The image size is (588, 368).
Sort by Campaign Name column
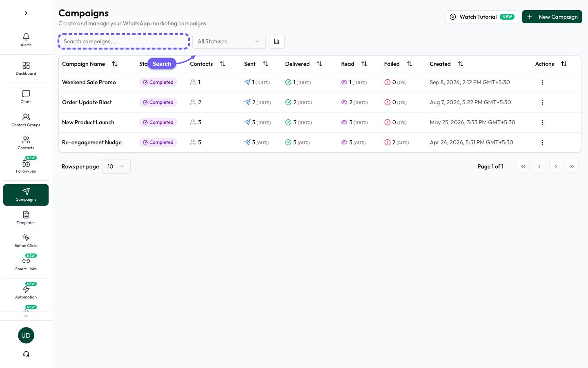coord(115,64)
